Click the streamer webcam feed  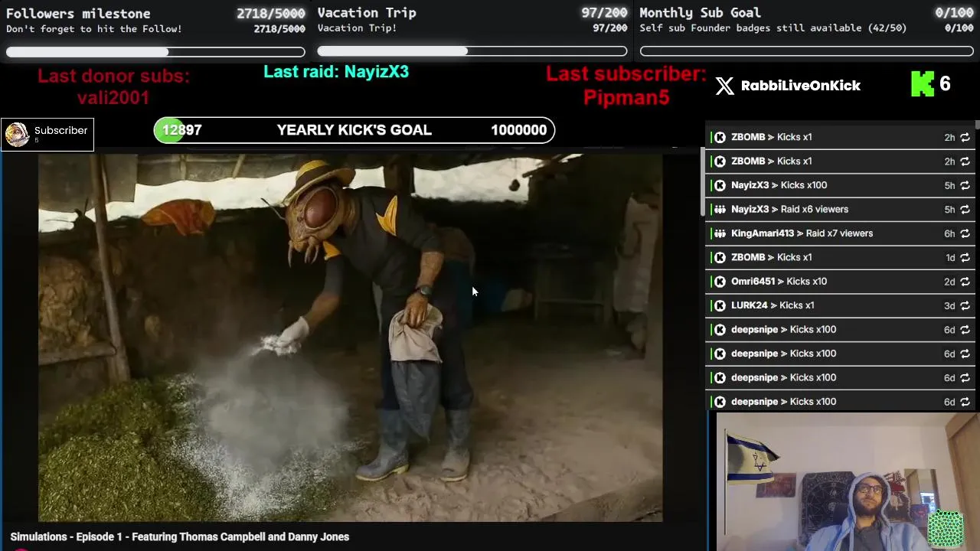848,481
